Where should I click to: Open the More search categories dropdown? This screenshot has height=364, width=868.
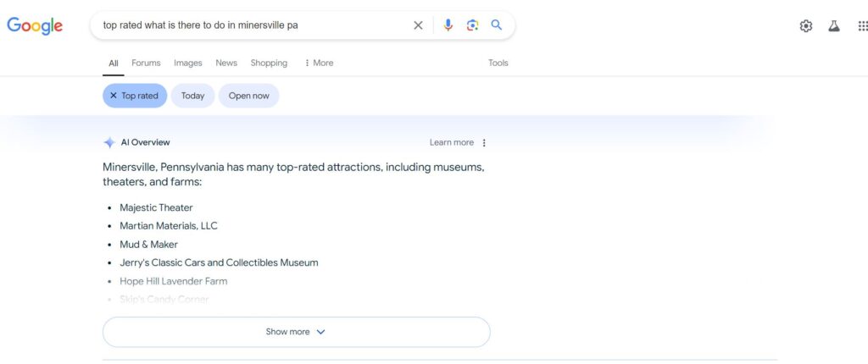(319, 63)
